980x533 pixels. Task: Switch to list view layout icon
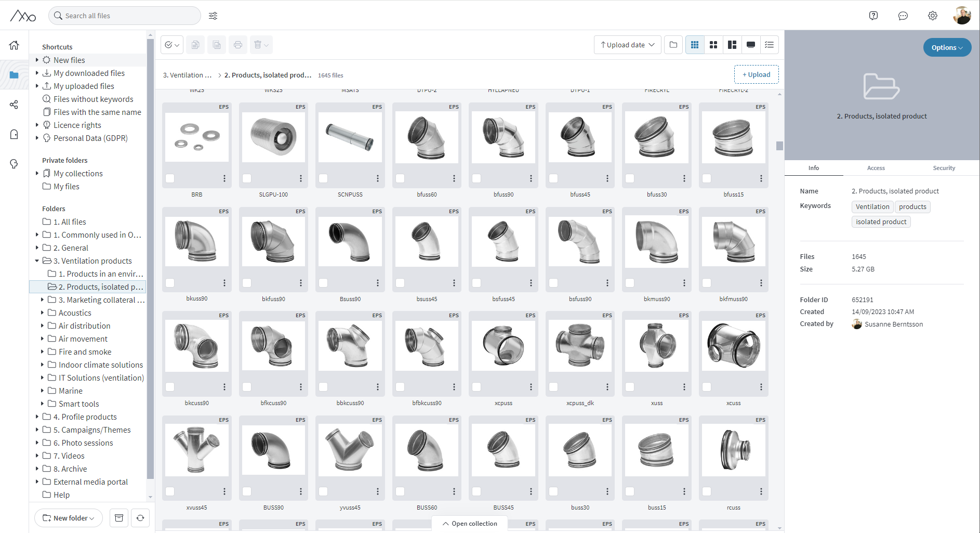(x=770, y=45)
